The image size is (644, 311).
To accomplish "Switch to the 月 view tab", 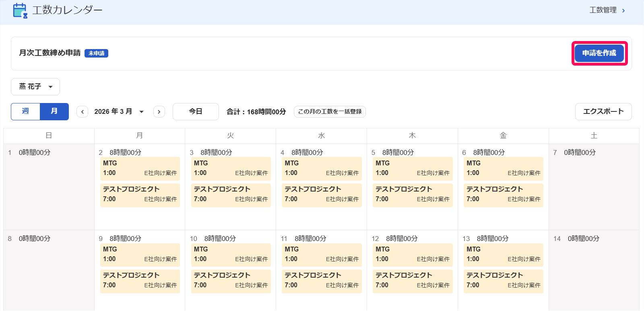I will [54, 111].
